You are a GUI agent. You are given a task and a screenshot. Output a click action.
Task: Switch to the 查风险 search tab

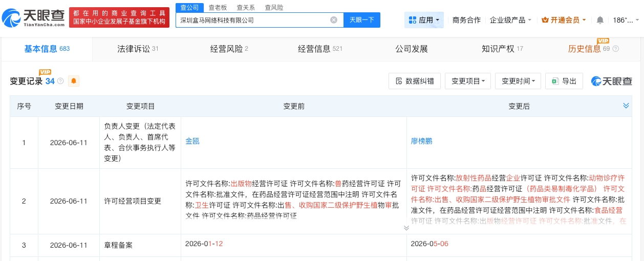coord(274,8)
